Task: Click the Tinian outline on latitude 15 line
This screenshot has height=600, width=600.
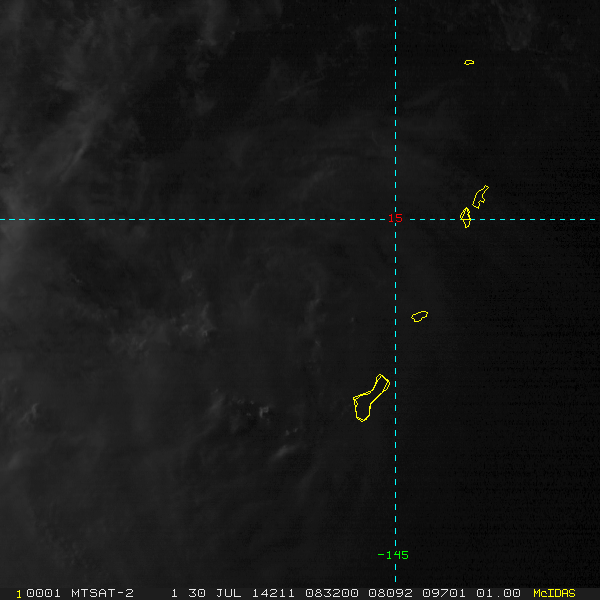Action: click(x=466, y=217)
